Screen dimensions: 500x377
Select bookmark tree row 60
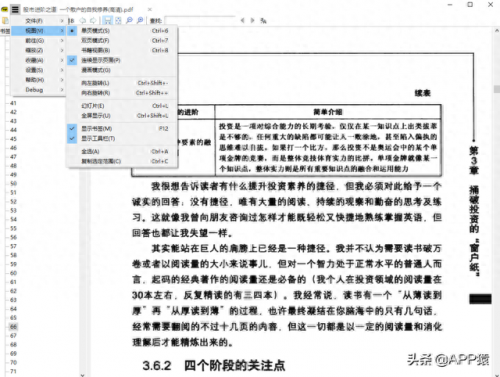point(13,273)
